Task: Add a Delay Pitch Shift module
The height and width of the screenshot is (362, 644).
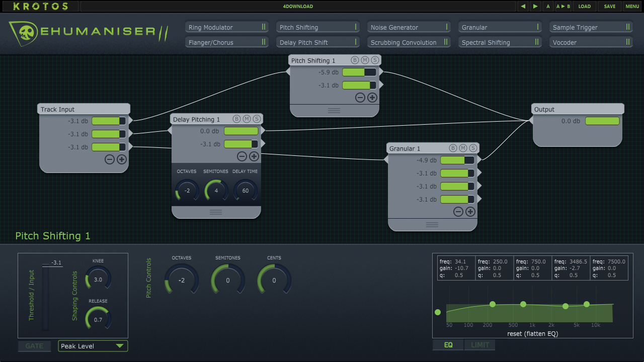Action: (317, 42)
